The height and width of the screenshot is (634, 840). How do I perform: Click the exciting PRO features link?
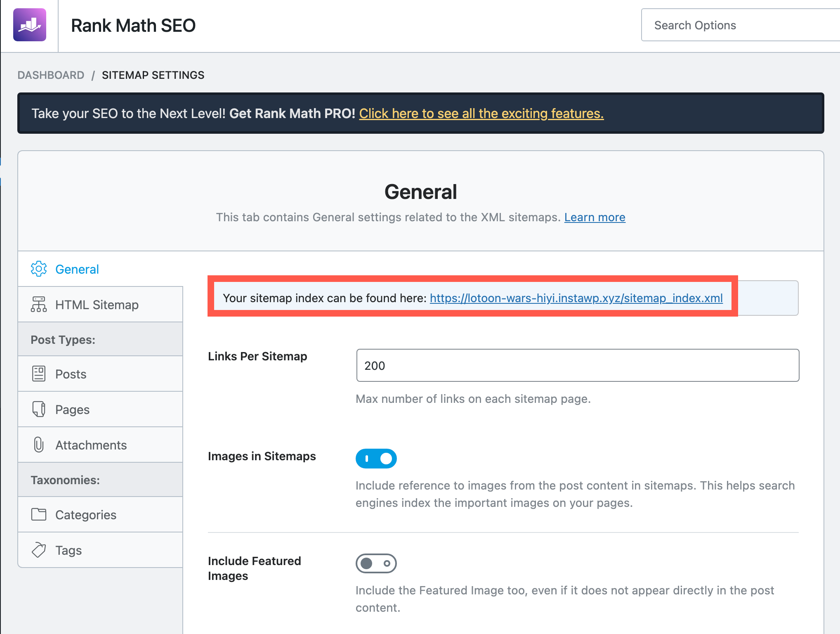(481, 114)
